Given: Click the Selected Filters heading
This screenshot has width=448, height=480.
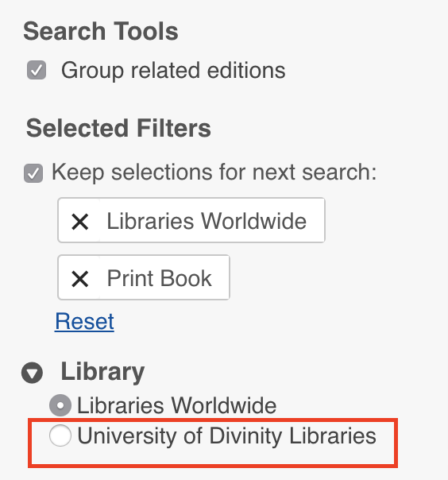Looking at the screenshot, I should [118, 128].
